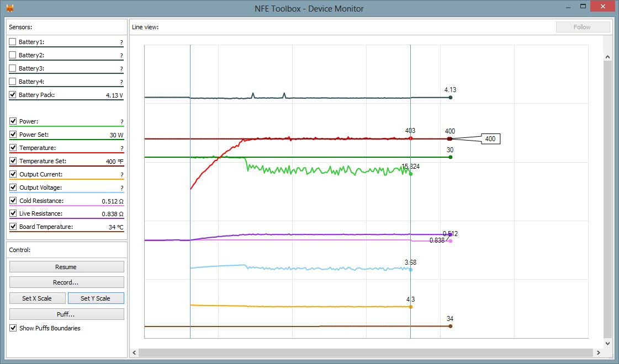Enable the Battery3 sensor checkbox

[x=13, y=68]
